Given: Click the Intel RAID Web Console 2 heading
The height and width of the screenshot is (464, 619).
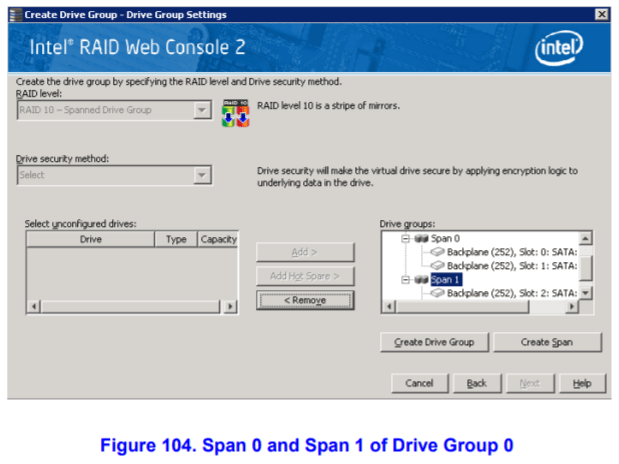Looking at the screenshot, I should click(x=137, y=47).
